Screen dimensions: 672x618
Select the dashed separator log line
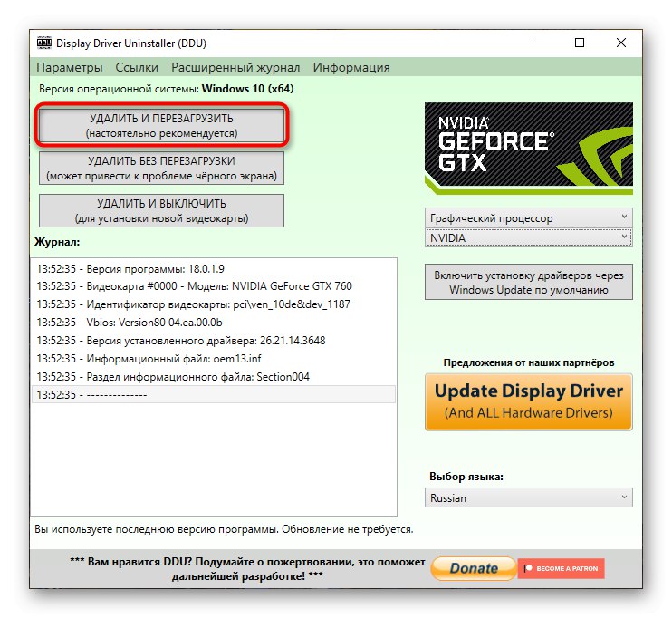click(214, 394)
